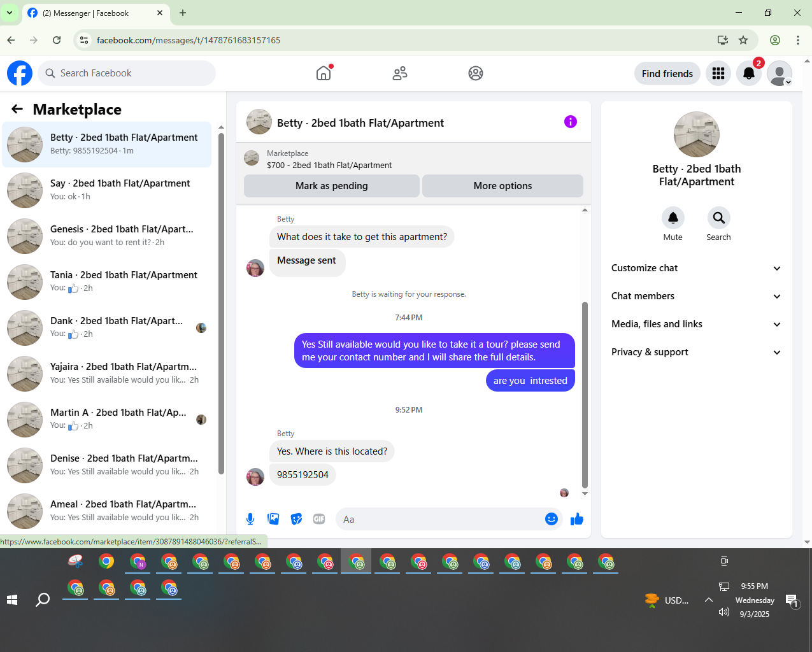The image size is (812, 652).
Task: Open Genesis 2bed 1bath conversation
Action: pos(107,236)
